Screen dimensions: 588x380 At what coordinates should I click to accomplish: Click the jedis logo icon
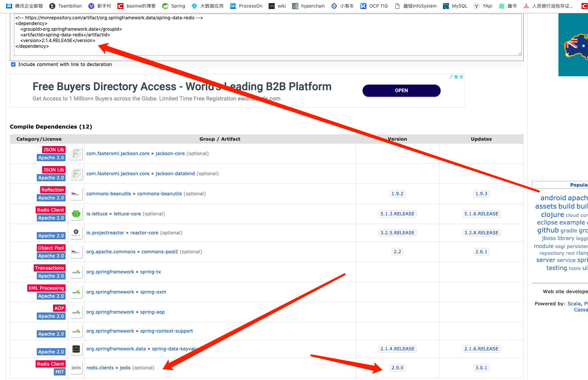77,368
